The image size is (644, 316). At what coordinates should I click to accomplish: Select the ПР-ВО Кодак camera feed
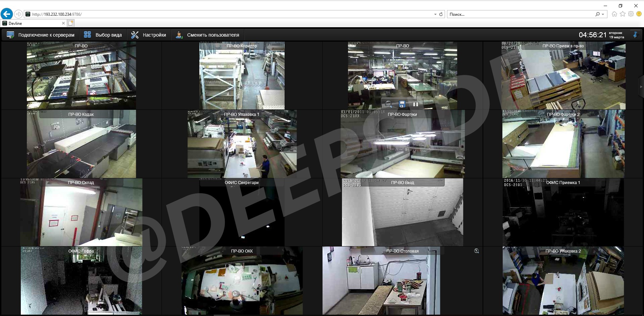click(81, 144)
